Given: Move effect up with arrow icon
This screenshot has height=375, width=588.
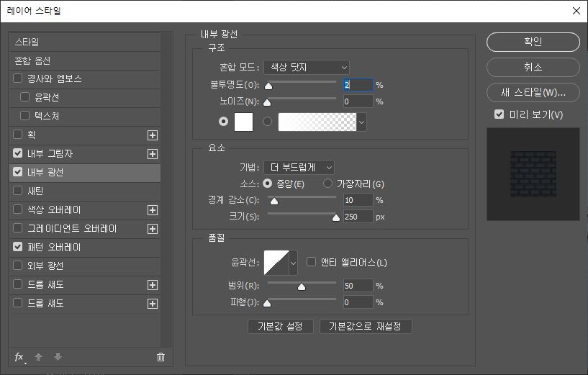Looking at the screenshot, I should tap(39, 357).
